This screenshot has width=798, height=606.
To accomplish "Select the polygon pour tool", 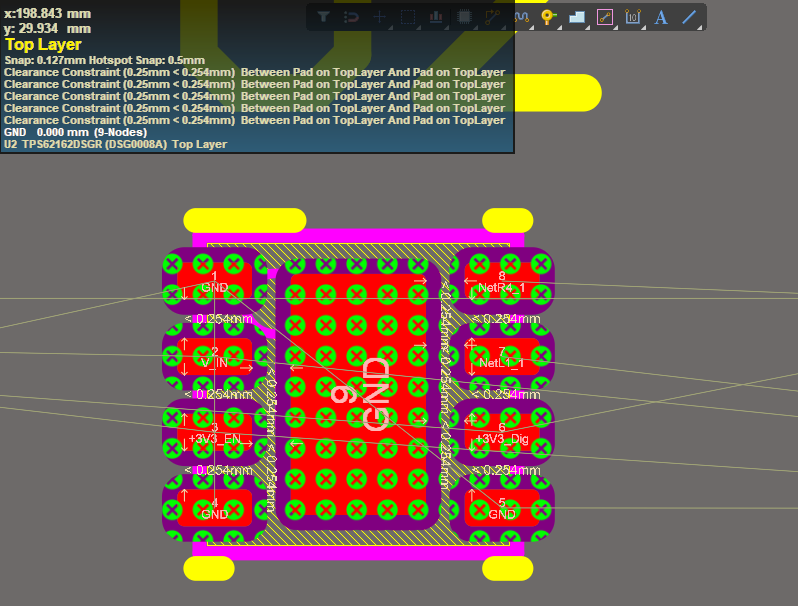I will pyautogui.click(x=576, y=17).
